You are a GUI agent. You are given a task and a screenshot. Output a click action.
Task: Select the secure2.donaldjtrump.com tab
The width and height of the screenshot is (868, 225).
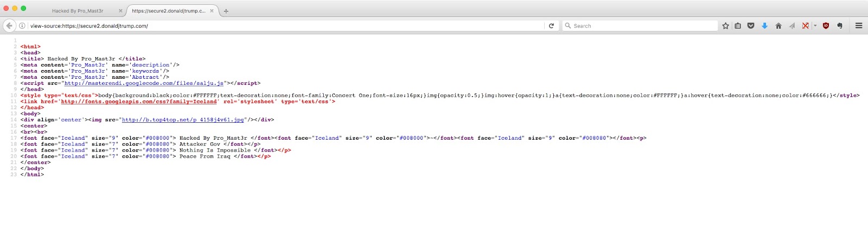[x=168, y=10]
